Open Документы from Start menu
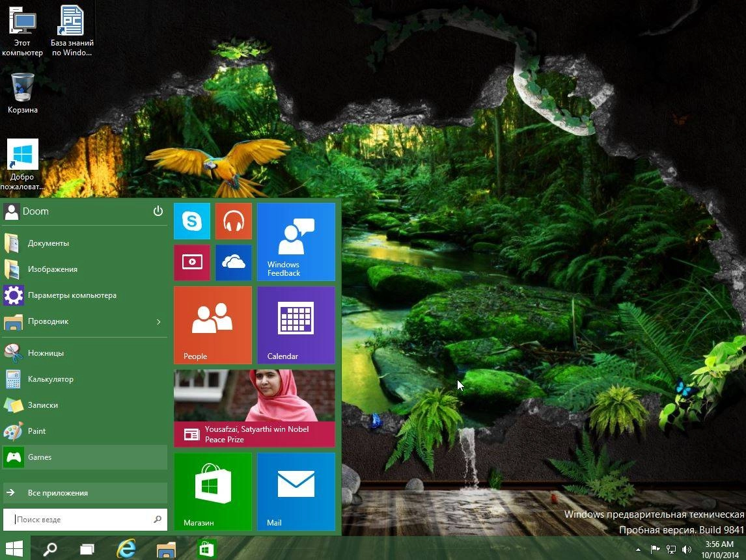The height and width of the screenshot is (560, 746). [85, 243]
